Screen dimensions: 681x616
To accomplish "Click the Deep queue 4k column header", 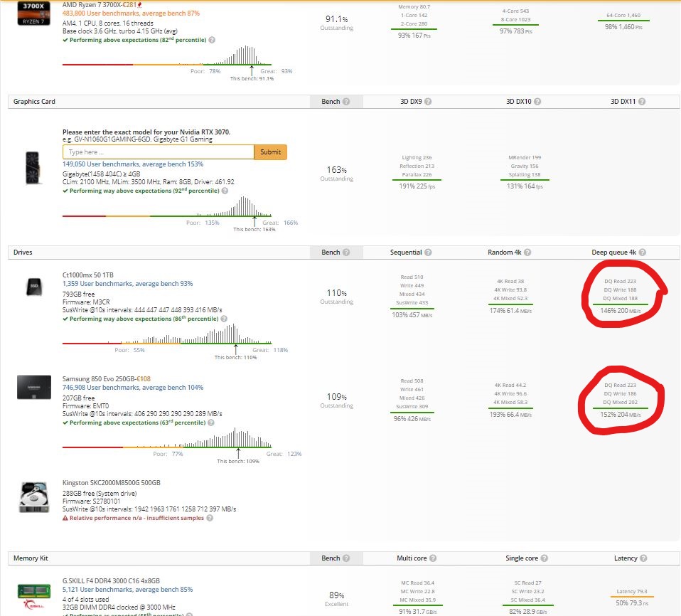I will pyautogui.click(x=614, y=252).
